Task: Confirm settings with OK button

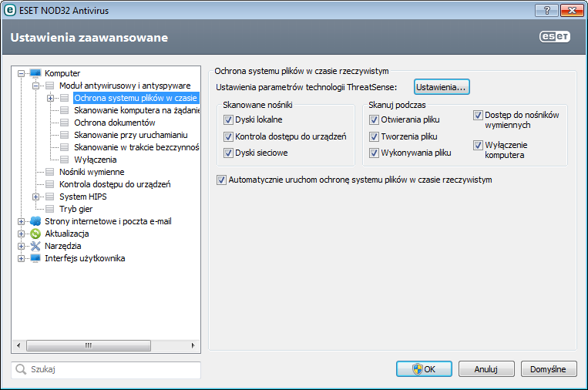Action: tap(424, 369)
